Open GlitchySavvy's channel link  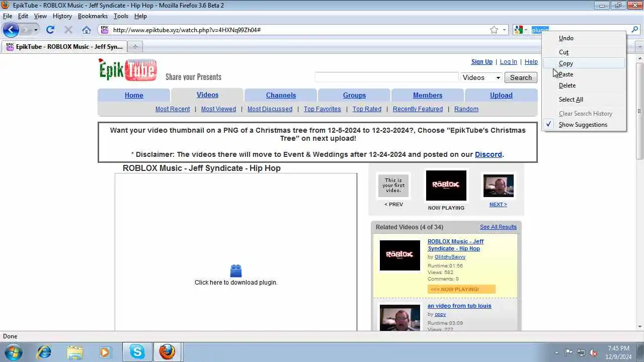click(x=450, y=257)
